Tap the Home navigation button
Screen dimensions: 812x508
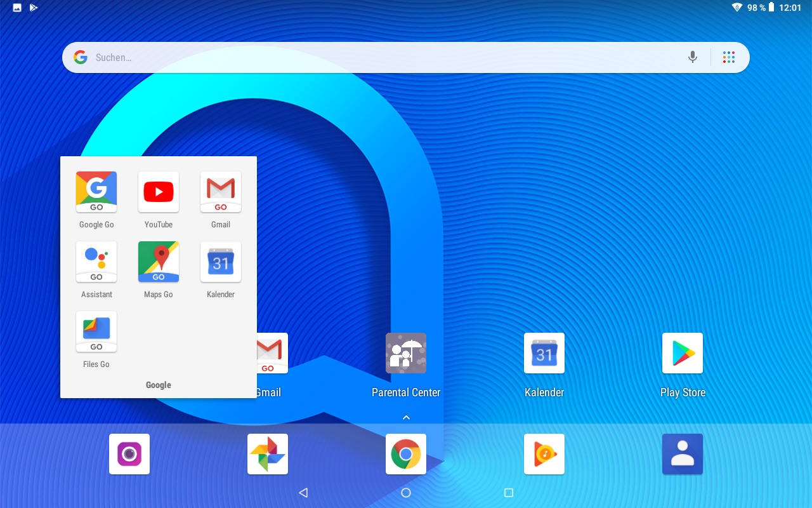tap(406, 493)
